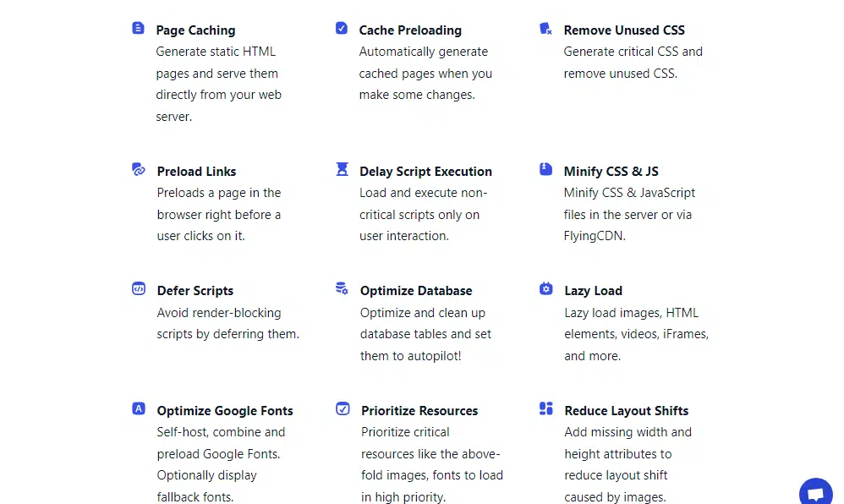Select the Delay Script Execution heading
844x504 pixels.
(x=425, y=171)
